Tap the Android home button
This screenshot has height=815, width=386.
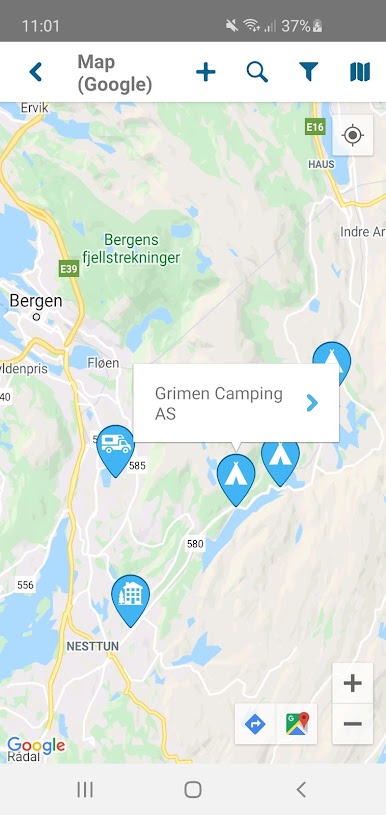[193, 790]
